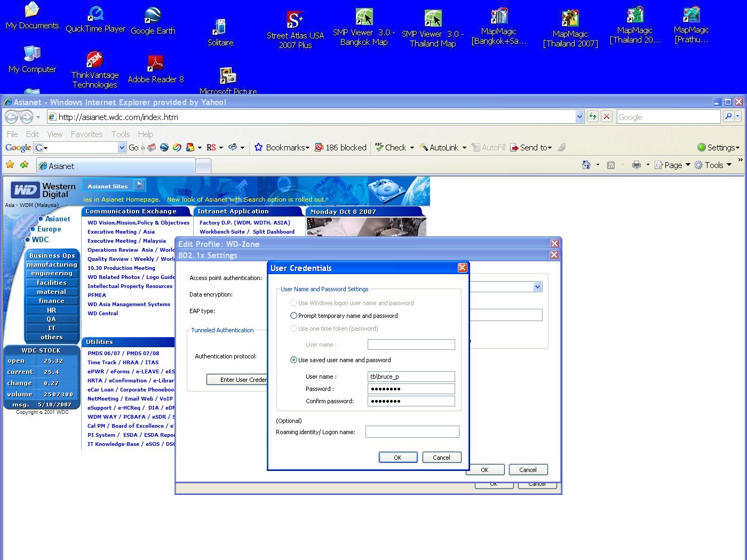Click the Password field
747x560 pixels.
coord(411,389)
